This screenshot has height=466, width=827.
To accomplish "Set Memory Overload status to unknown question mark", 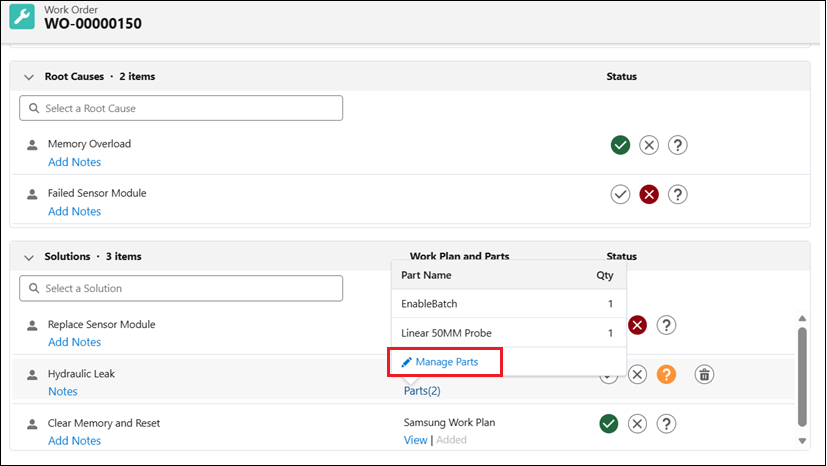I will click(677, 145).
